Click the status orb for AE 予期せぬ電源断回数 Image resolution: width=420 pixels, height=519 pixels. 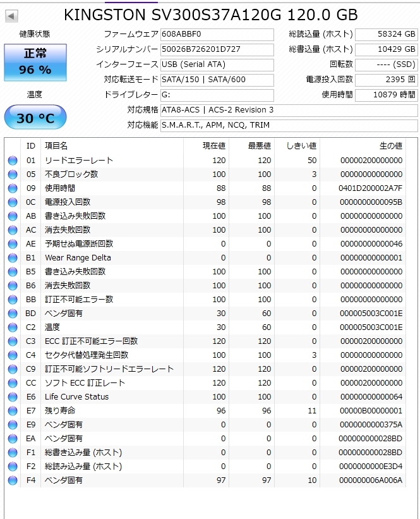13,244
